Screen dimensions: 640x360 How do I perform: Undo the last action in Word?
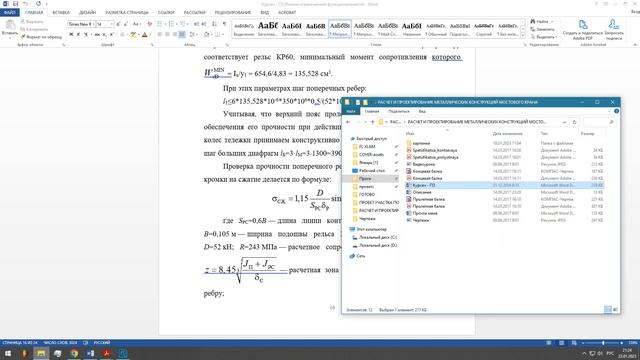[25, 4]
